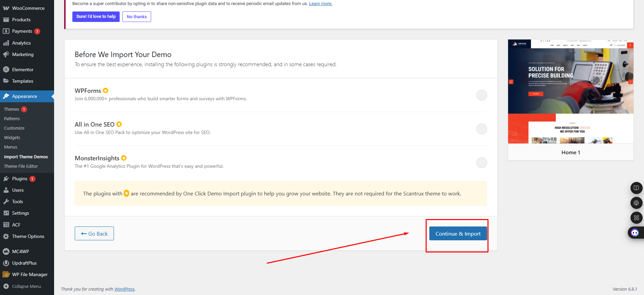
Task: Select the MonsterInsights plugin toggle
Action: coord(481,163)
